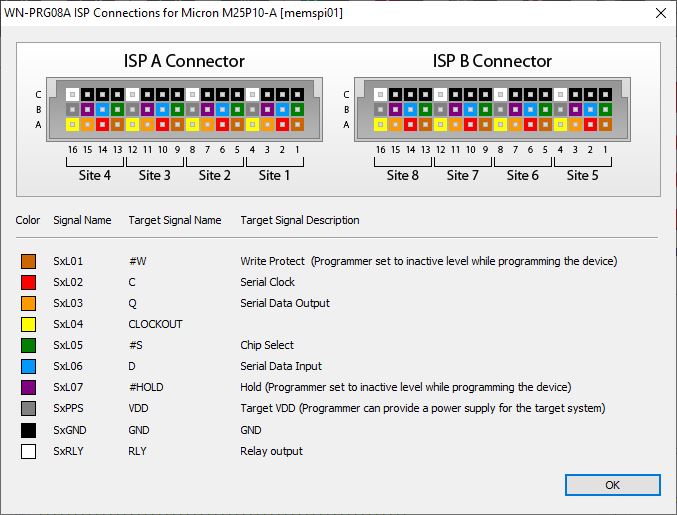Select the gray SxPPS VDD swatch
This screenshot has width=677, height=515.
pyautogui.click(x=28, y=408)
